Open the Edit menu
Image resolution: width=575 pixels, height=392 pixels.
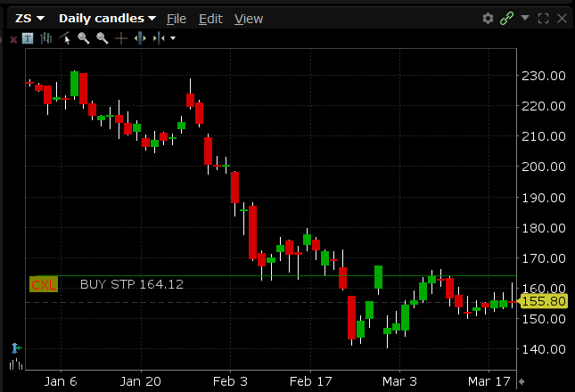(210, 19)
